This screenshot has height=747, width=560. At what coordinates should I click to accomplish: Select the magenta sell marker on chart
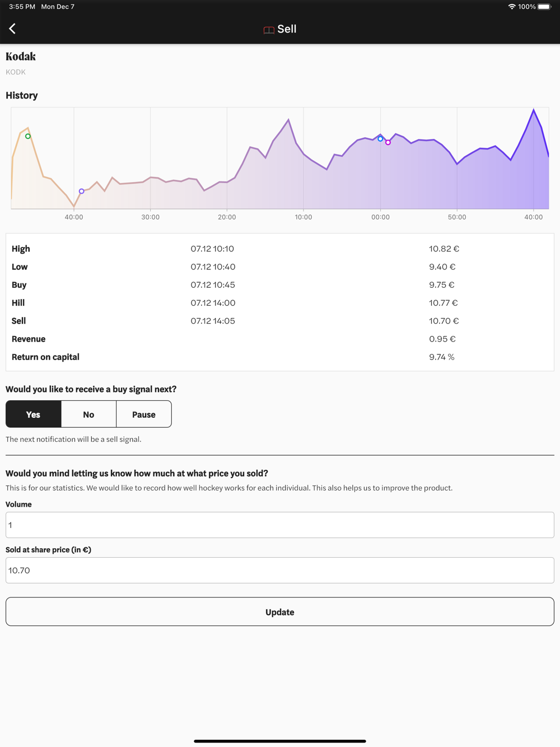click(388, 142)
